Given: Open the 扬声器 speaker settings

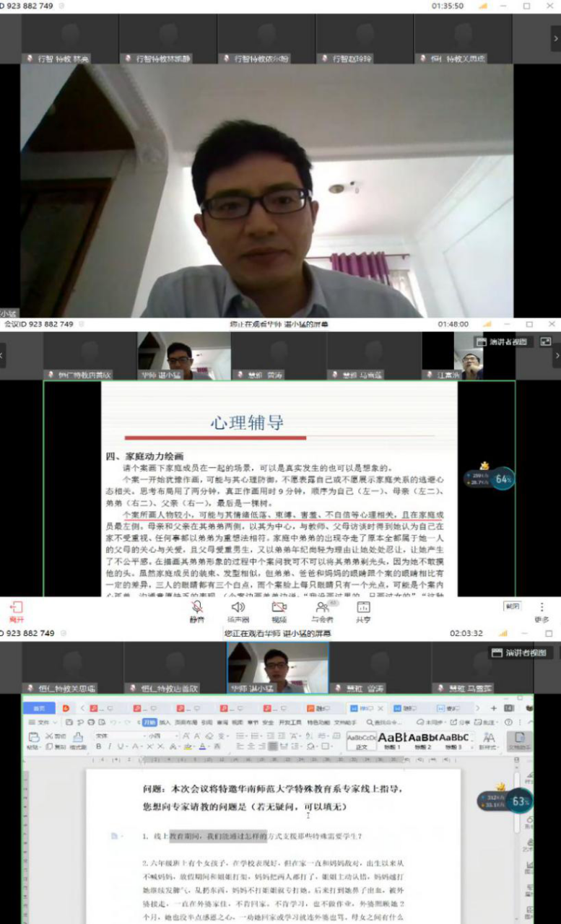Looking at the screenshot, I should point(238,612).
